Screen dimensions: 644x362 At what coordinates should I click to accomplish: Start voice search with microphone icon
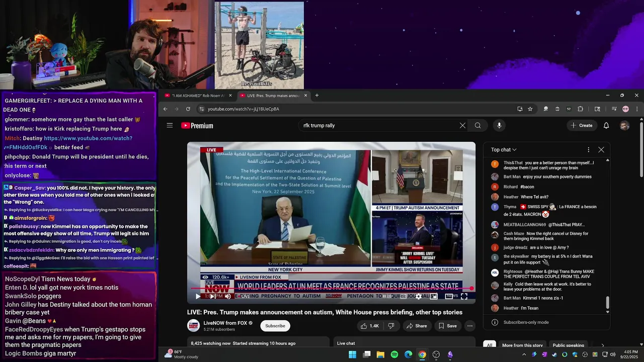[x=499, y=126]
